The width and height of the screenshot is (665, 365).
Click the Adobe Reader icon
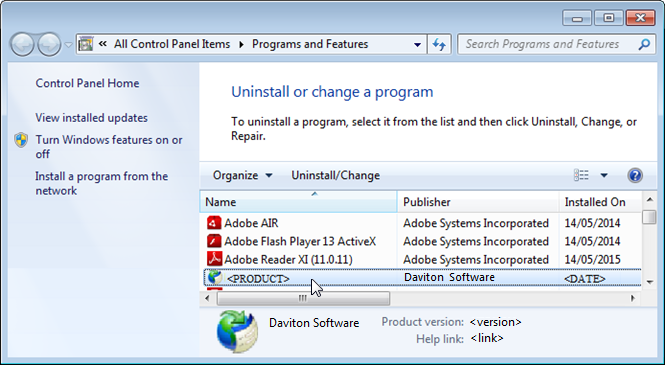[214, 259]
